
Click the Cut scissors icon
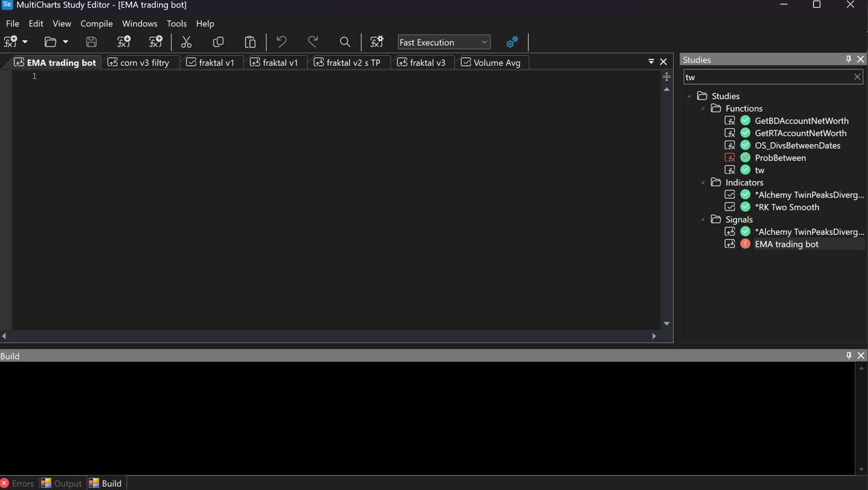186,42
